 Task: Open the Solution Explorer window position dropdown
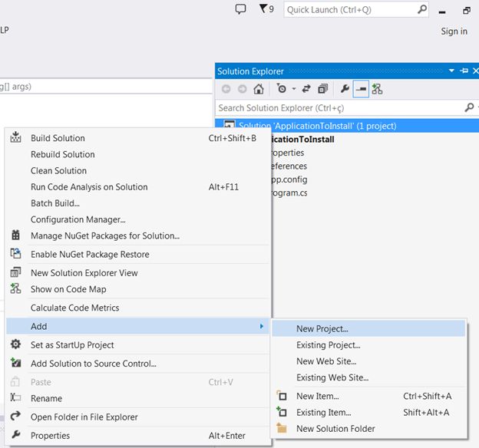(x=452, y=71)
